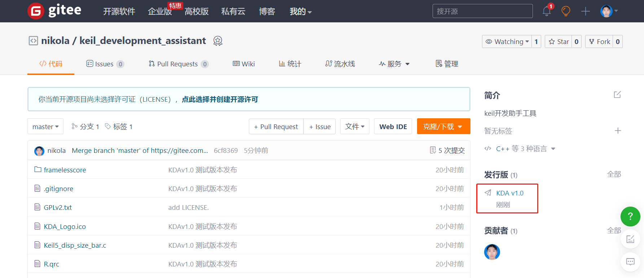Open 高校版 in the top navigation
Viewport: 644px width, 278px height.
(197, 12)
